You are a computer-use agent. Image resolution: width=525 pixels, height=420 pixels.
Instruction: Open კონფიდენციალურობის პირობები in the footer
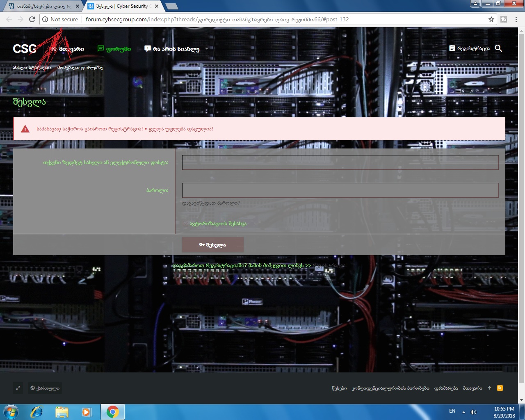[x=390, y=388]
